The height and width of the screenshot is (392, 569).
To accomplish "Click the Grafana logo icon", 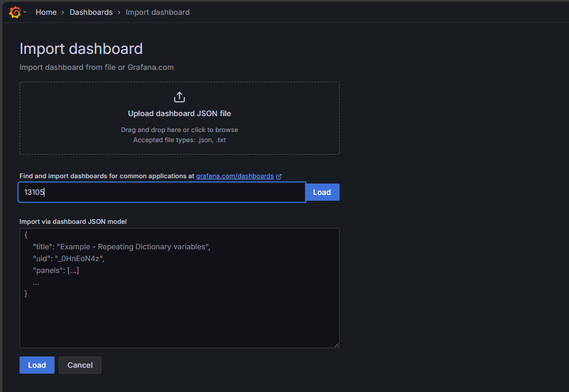I will click(15, 12).
